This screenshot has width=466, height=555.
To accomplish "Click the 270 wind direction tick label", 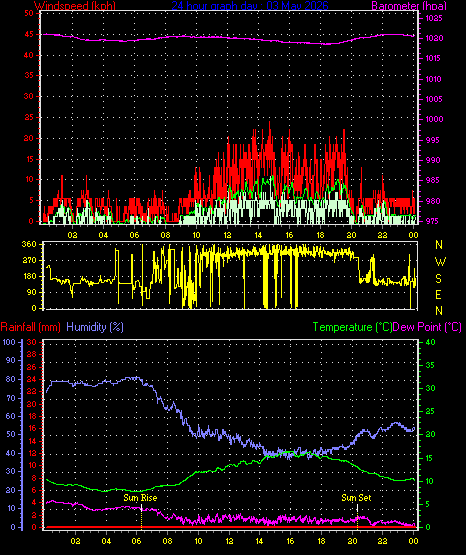I will pyautogui.click(x=29, y=260).
